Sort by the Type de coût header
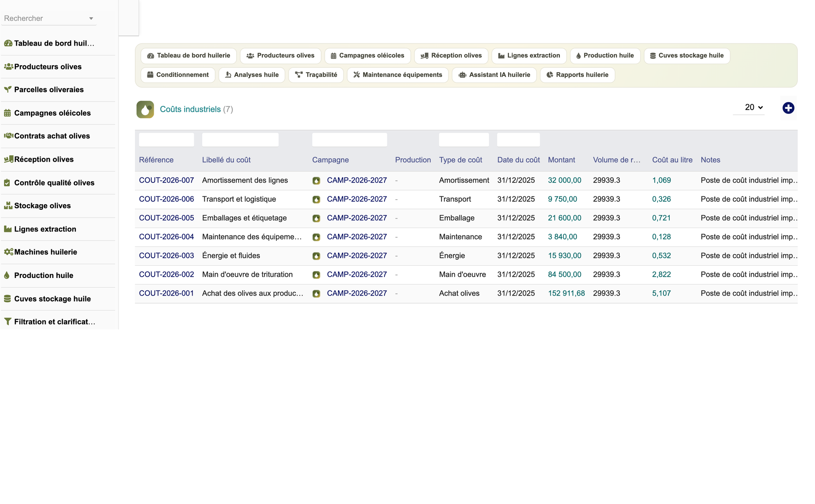The height and width of the screenshot is (504, 815). click(460, 160)
